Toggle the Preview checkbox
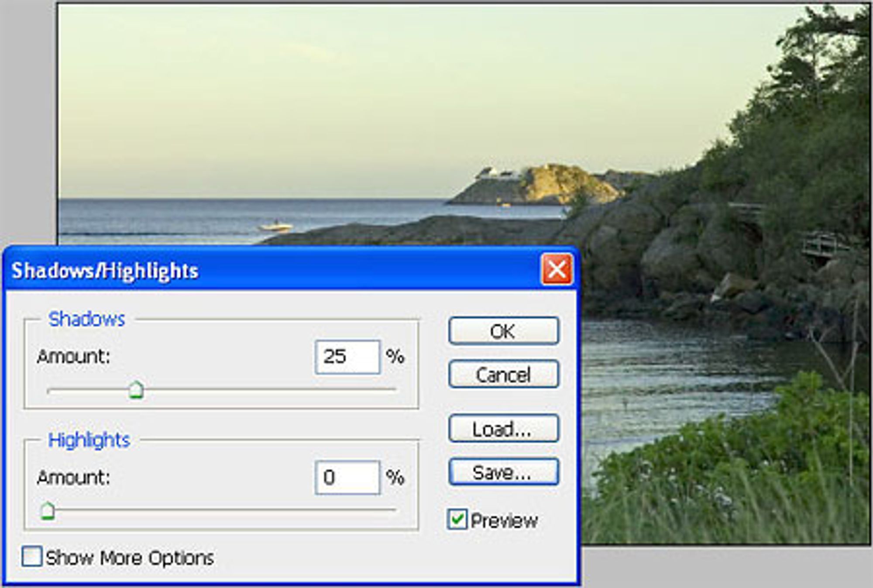Screen dimensions: 873x588 point(457,519)
